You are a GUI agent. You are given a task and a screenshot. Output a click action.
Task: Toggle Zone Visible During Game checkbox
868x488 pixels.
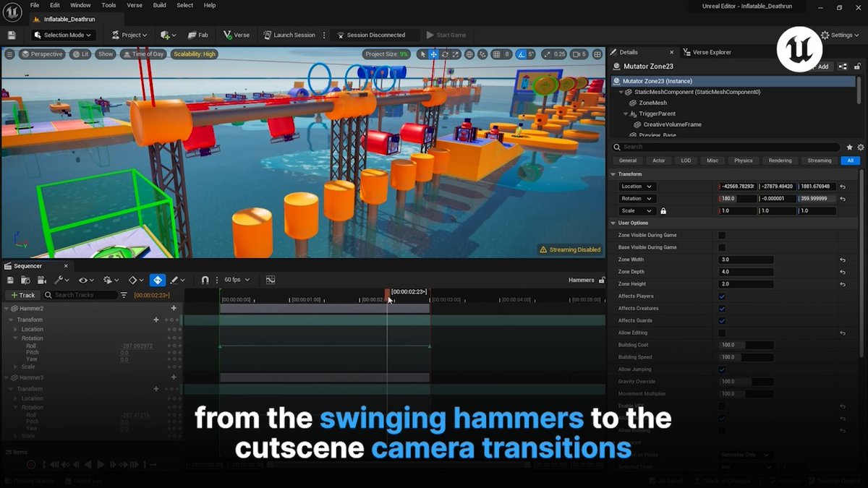click(x=722, y=235)
